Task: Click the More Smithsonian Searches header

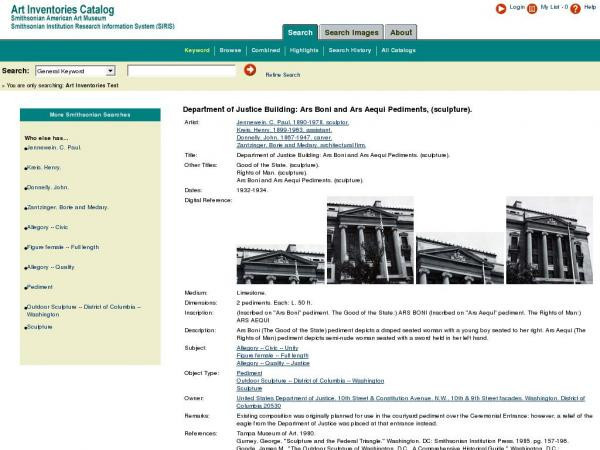Action: [x=90, y=115]
